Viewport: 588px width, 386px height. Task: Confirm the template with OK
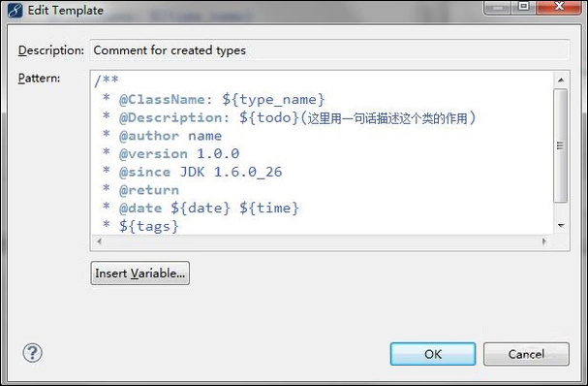433,354
